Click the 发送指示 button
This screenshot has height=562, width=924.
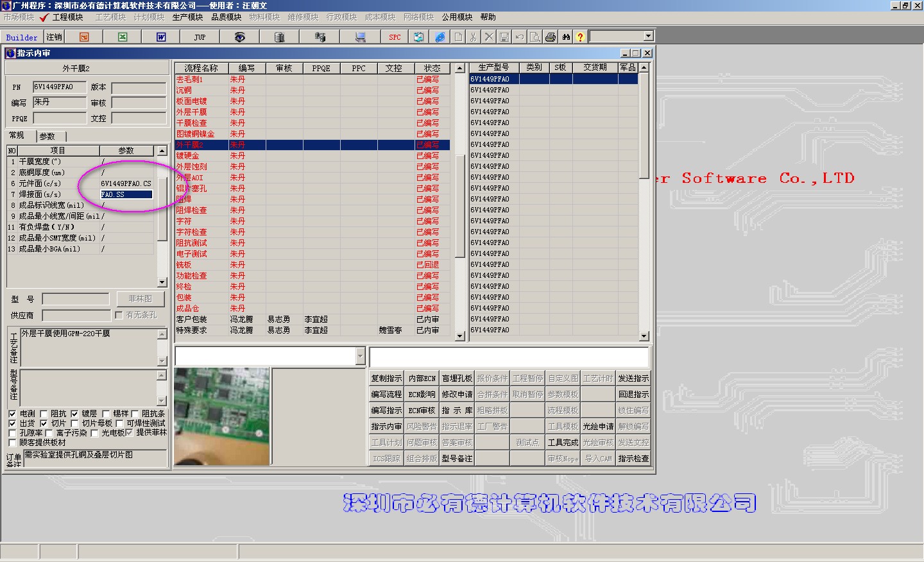[633, 379]
